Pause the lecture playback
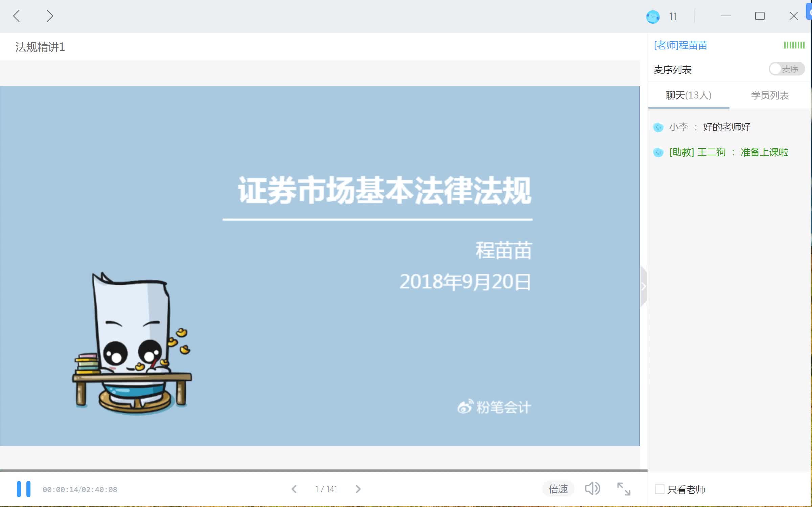The width and height of the screenshot is (812, 507). 24,489
